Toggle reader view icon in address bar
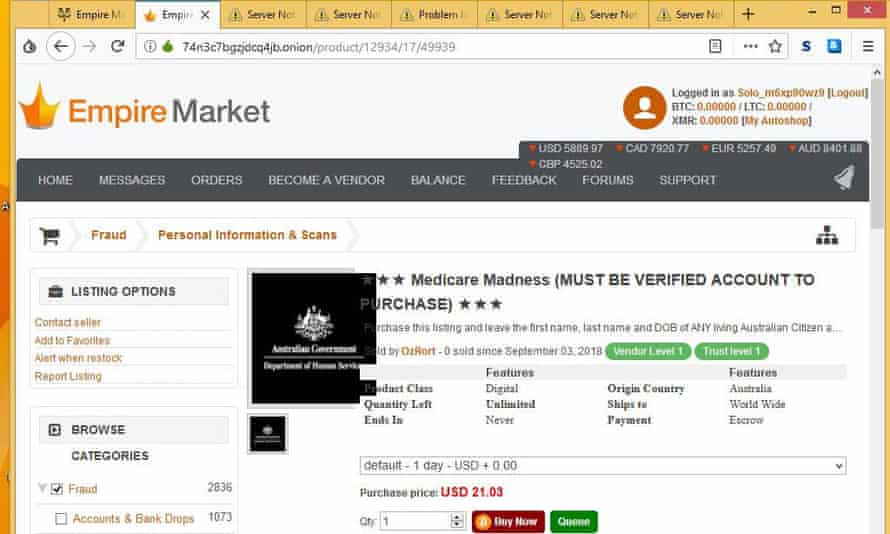This screenshot has height=534, width=890. (x=715, y=47)
